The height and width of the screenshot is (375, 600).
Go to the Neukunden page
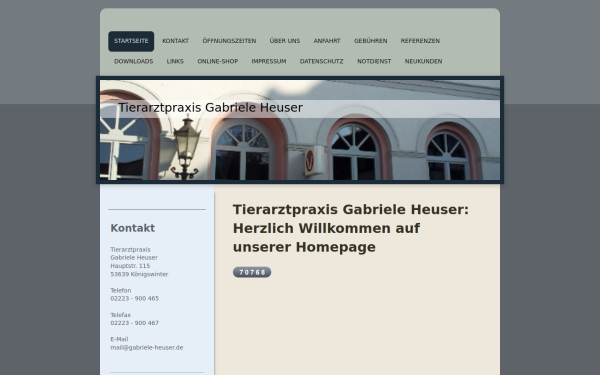(x=423, y=62)
